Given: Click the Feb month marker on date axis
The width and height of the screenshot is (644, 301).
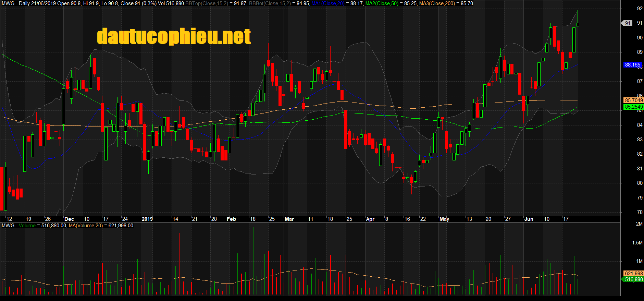Looking at the screenshot, I should point(232,219).
